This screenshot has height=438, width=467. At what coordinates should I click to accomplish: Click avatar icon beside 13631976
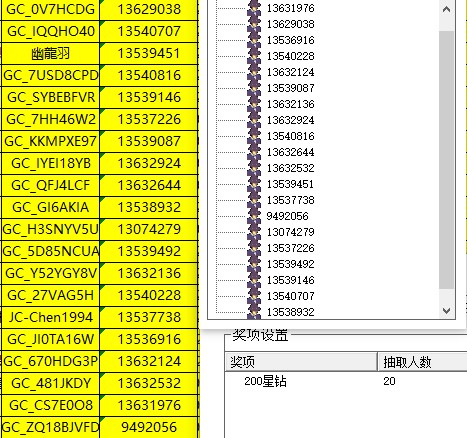click(x=254, y=8)
